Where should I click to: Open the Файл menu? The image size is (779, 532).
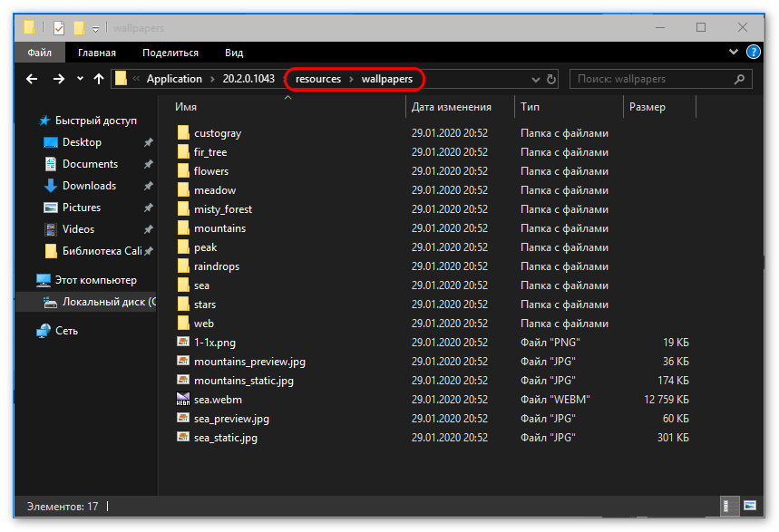coord(39,53)
